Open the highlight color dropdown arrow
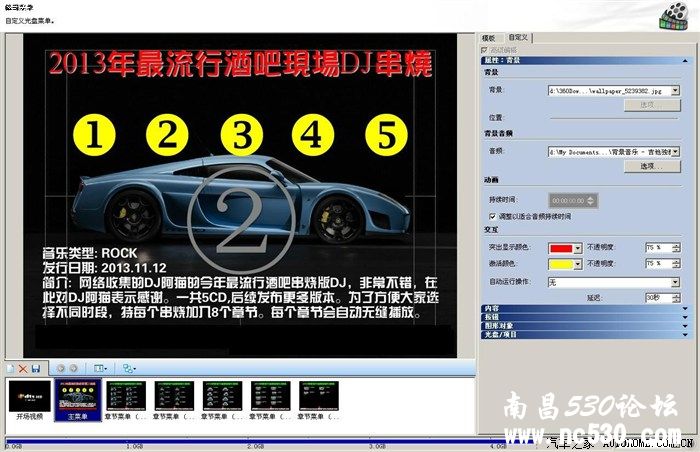700x452 pixels. pos(578,248)
